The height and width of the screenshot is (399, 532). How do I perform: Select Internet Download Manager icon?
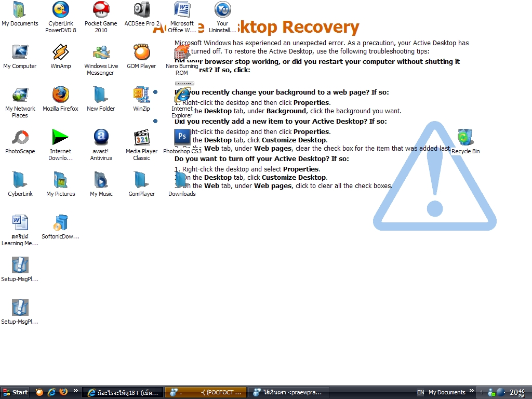click(x=60, y=145)
